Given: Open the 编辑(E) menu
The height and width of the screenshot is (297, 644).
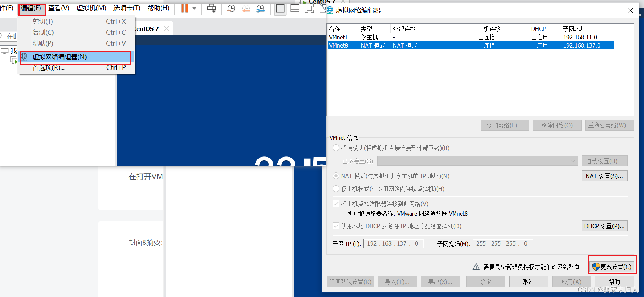Looking at the screenshot, I should click(31, 8).
